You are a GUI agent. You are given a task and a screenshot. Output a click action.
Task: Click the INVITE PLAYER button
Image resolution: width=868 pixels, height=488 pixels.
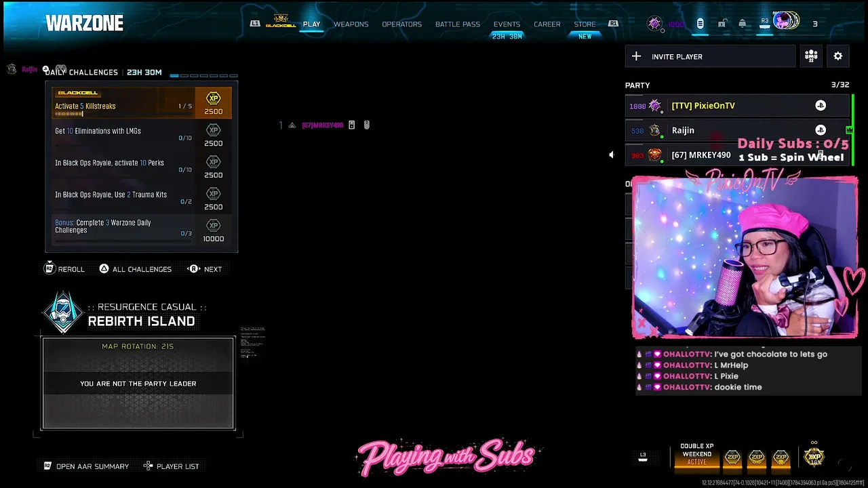[x=710, y=57]
